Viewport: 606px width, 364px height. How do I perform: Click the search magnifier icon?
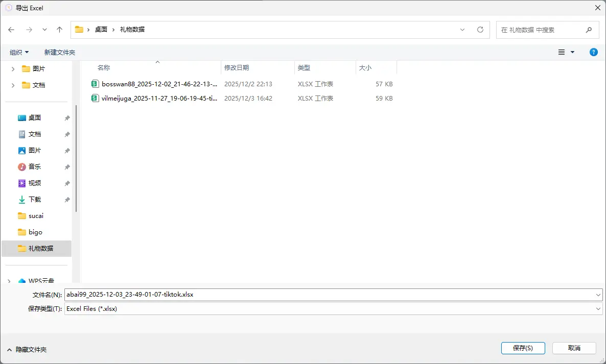589,30
